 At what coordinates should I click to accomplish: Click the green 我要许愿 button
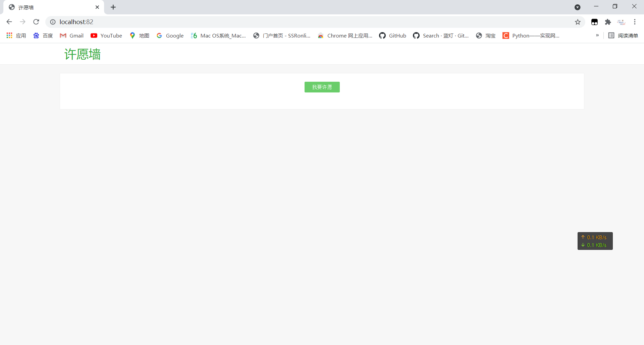tap(322, 87)
